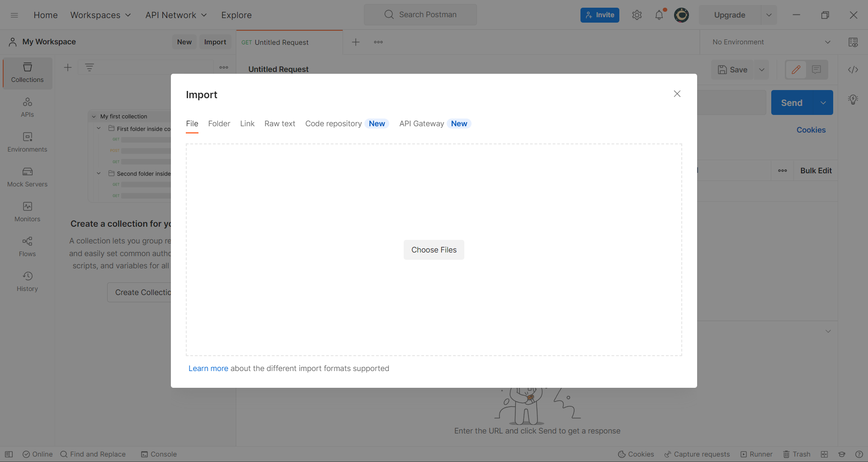Screen dimensions: 868x462
Task: Follow the Learn more link
Action: 208,368
